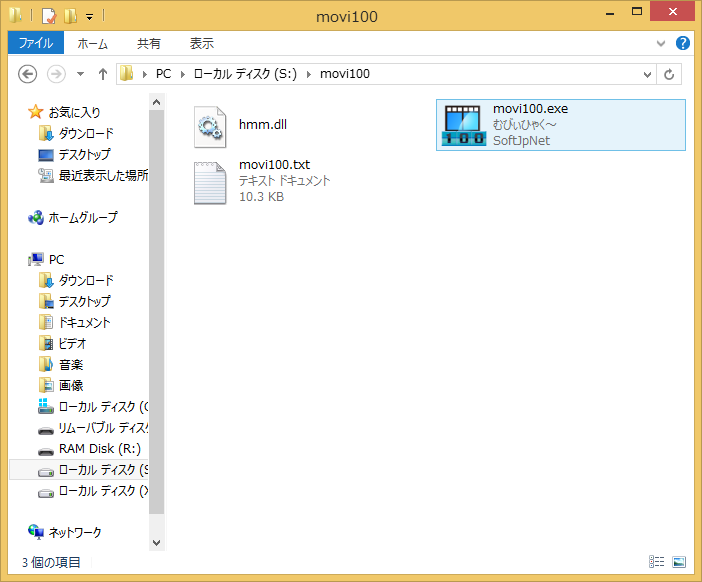Open ダウンロード under お気に入り
This screenshot has width=702, height=582.
[86, 133]
